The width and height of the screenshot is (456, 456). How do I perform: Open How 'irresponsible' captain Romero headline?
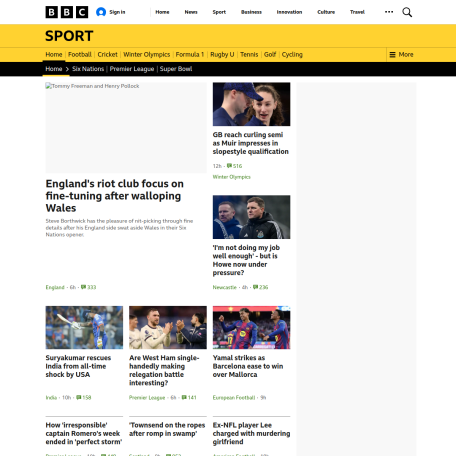84,433
